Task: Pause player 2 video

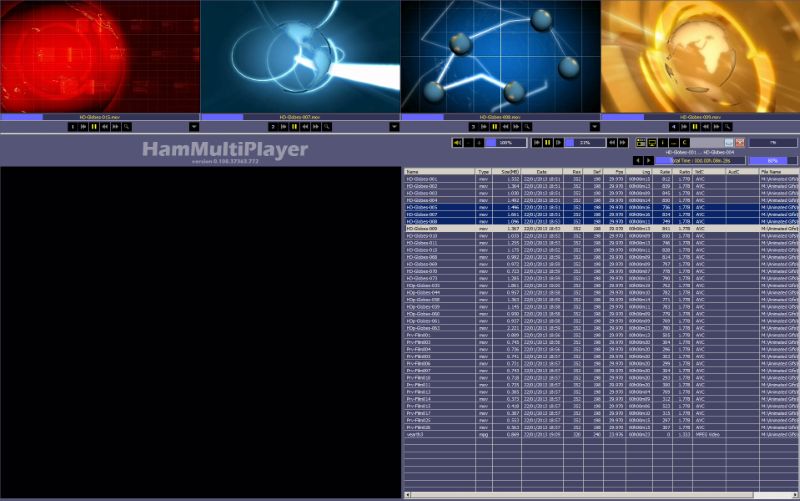Action: [x=294, y=127]
